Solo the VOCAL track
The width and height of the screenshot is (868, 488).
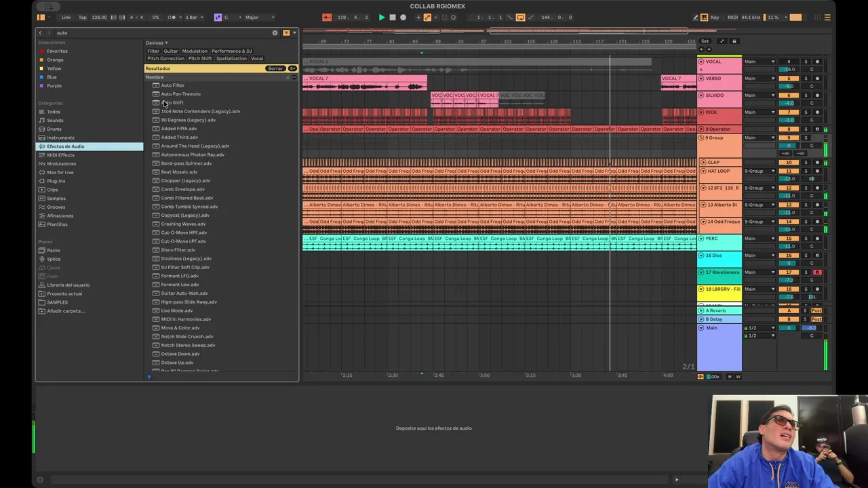(806, 62)
